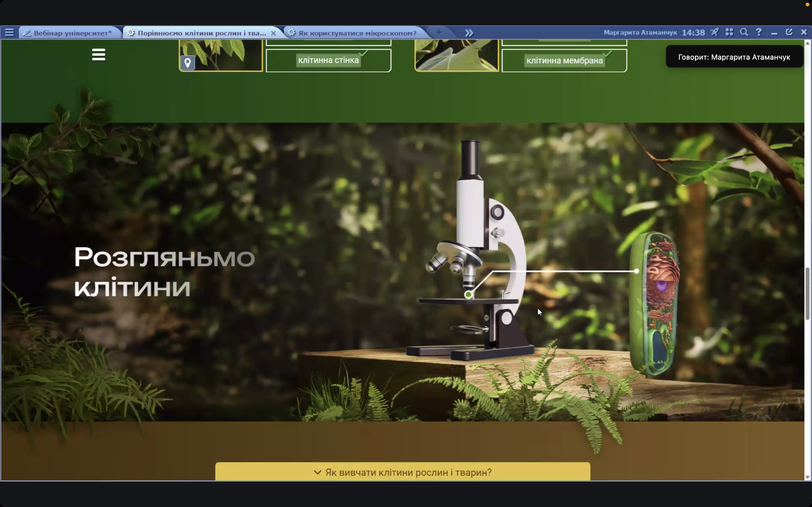Image resolution: width=812 pixels, height=507 pixels.
Task: Add a new tab with plus button
Action: point(438,32)
